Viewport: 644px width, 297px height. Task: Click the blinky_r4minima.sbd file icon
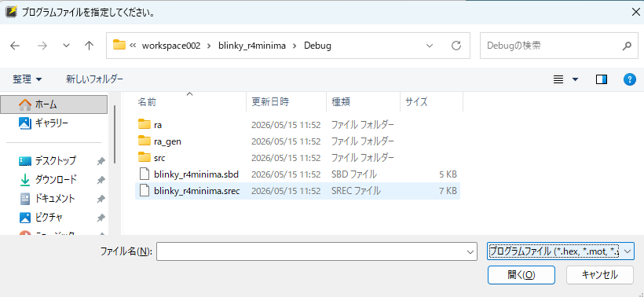coord(145,174)
